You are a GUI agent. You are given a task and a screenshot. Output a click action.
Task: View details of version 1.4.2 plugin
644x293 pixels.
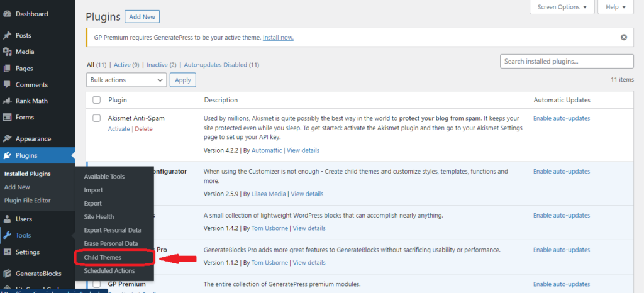[x=309, y=228]
